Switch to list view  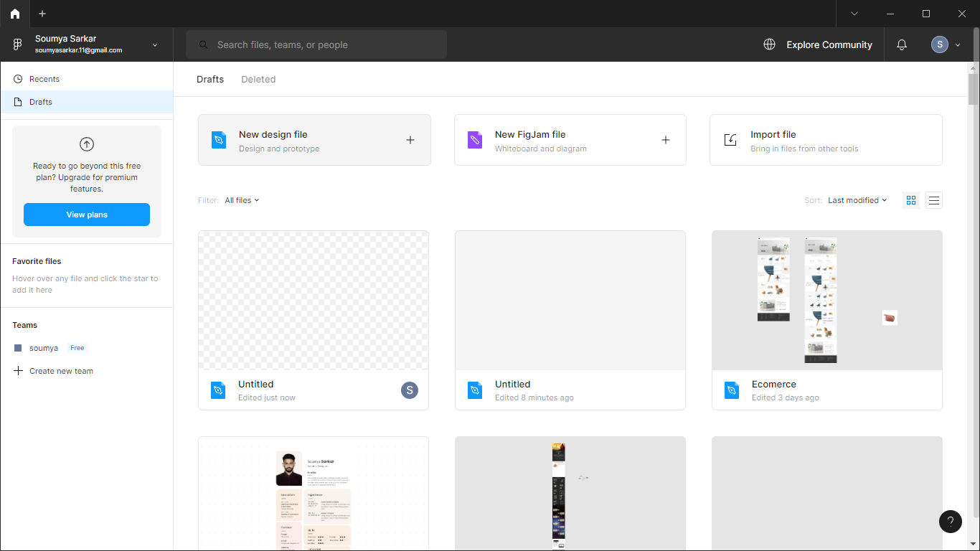933,200
